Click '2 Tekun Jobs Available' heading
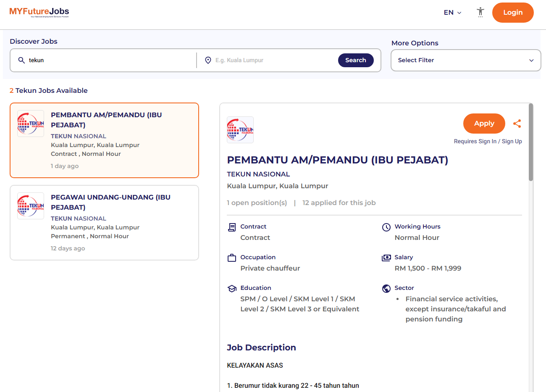The image size is (546, 392). click(49, 90)
